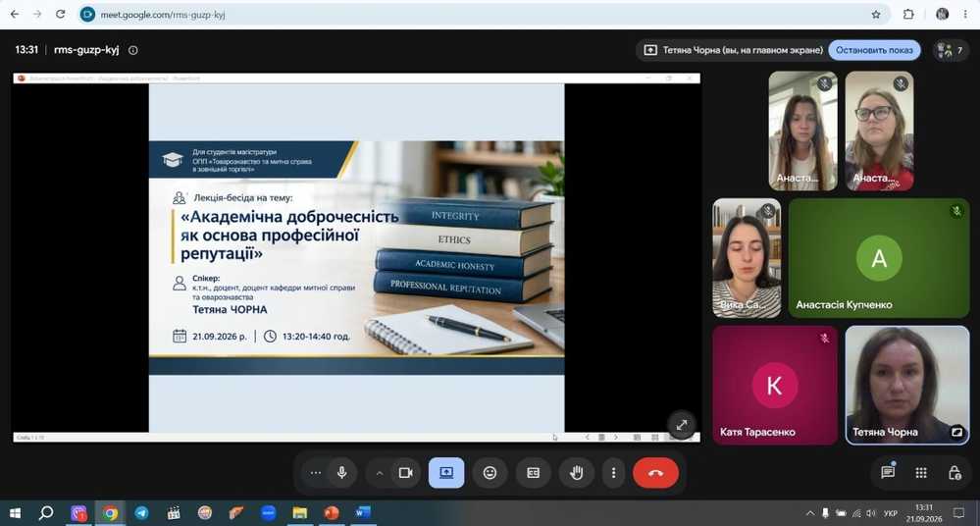Open meeting details info icon
The image size is (980, 526).
[133, 50]
